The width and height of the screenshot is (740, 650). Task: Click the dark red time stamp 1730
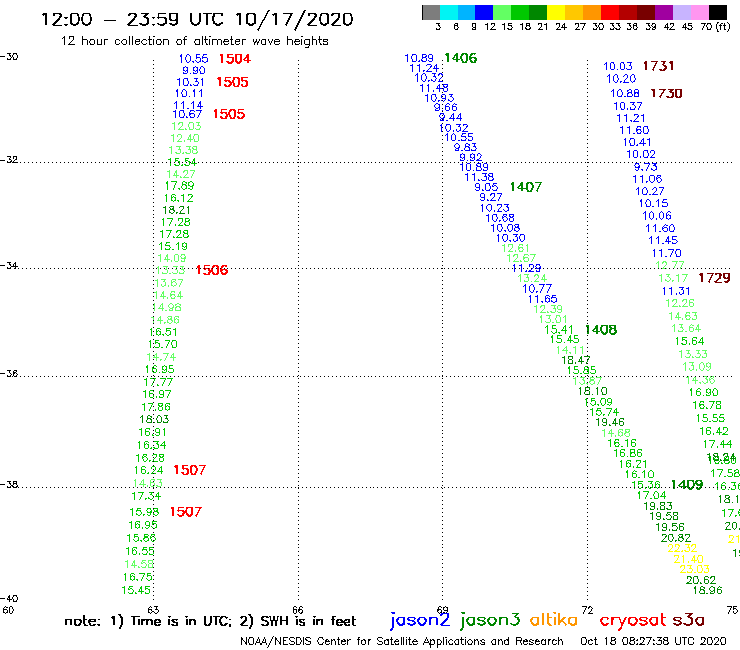click(x=666, y=93)
